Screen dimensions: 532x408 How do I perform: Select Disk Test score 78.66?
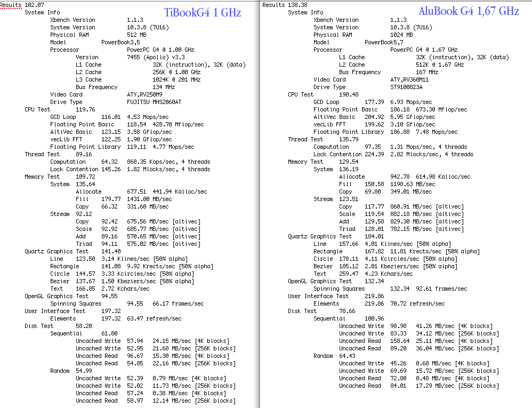[347, 311]
